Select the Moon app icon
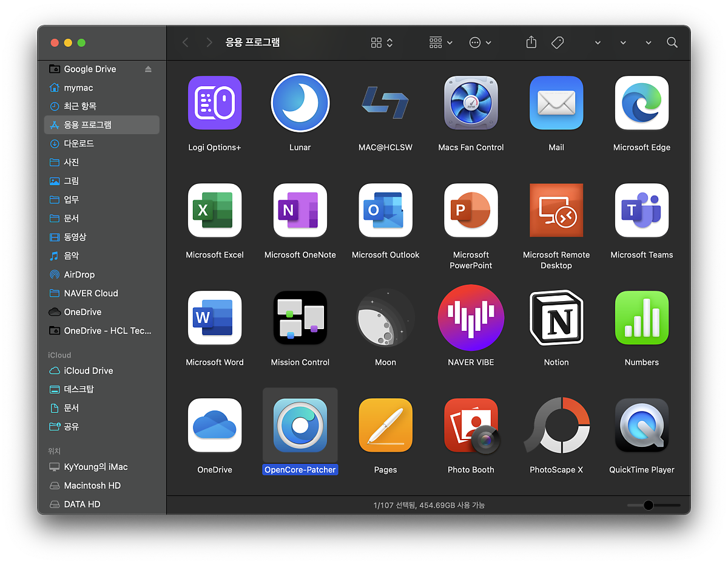This screenshot has width=728, height=564. pyautogui.click(x=385, y=318)
